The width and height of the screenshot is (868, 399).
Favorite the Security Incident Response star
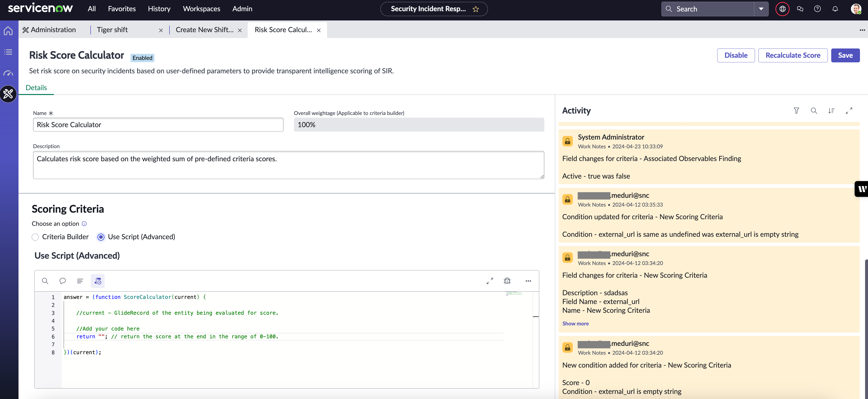tap(475, 9)
